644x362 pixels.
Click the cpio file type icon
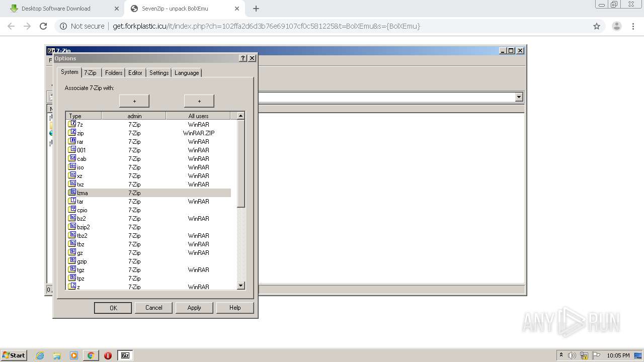(x=72, y=210)
